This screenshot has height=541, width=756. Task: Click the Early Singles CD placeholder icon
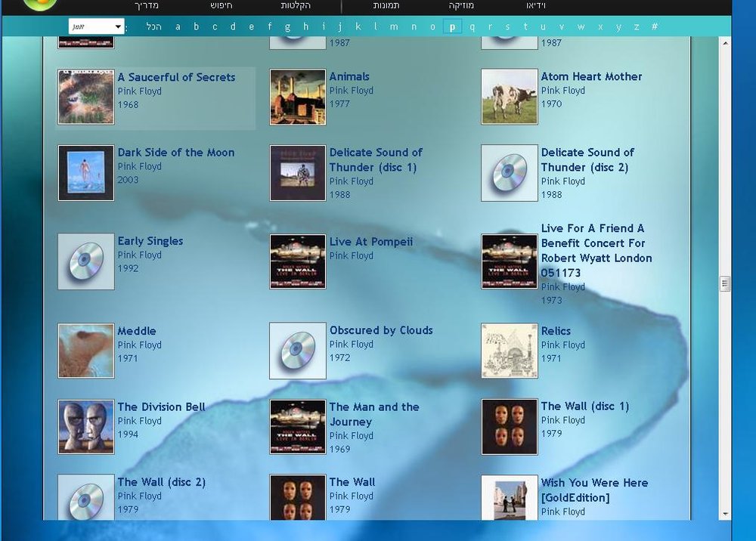86,261
